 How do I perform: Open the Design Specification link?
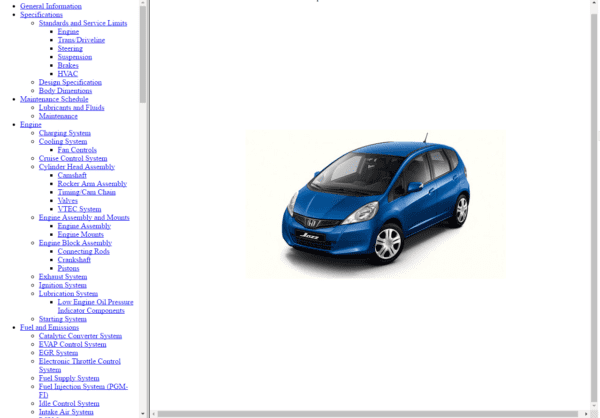(70, 82)
